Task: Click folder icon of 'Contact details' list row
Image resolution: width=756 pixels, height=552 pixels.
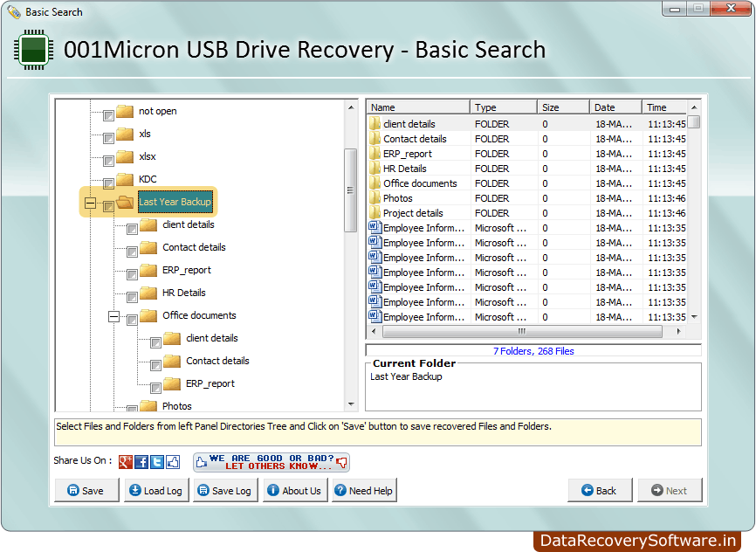Action: pos(375,139)
